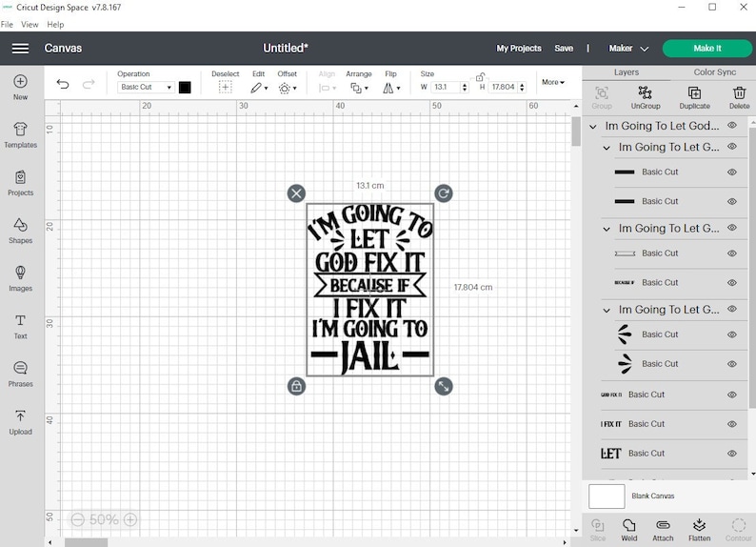Open the Phrases panel

pos(20,374)
